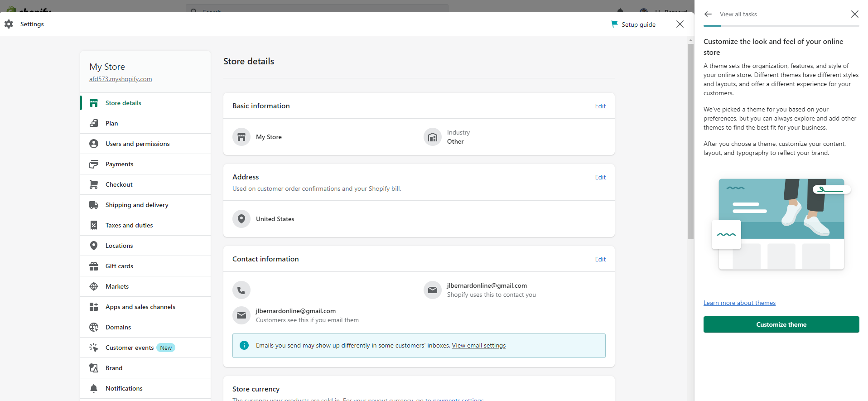Click the Brand icon in sidebar

pos(94,368)
